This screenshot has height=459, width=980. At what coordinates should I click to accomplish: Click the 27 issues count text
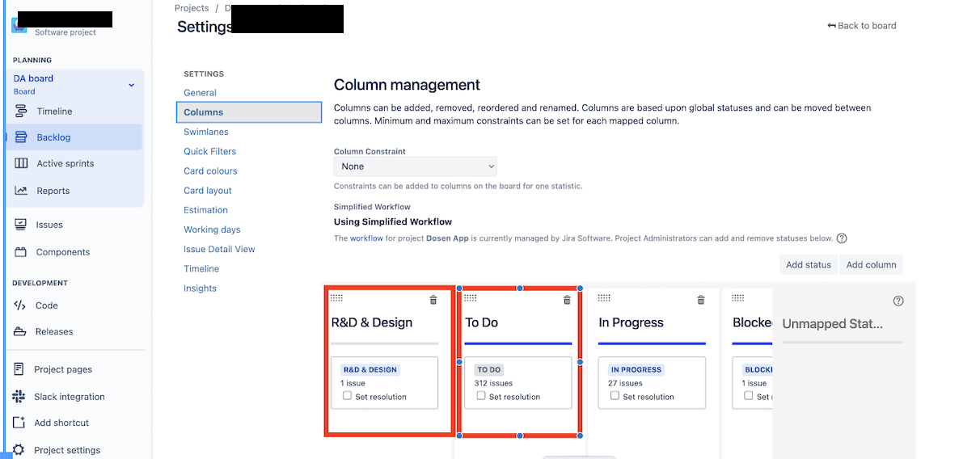(x=625, y=383)
